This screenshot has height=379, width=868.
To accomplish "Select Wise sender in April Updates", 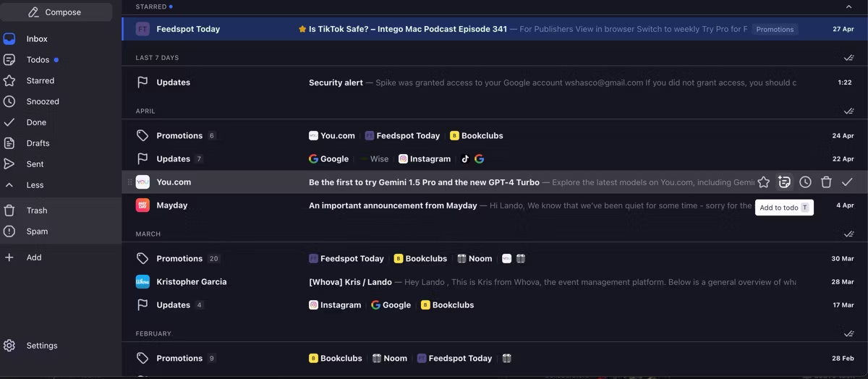I will [373, 159].
